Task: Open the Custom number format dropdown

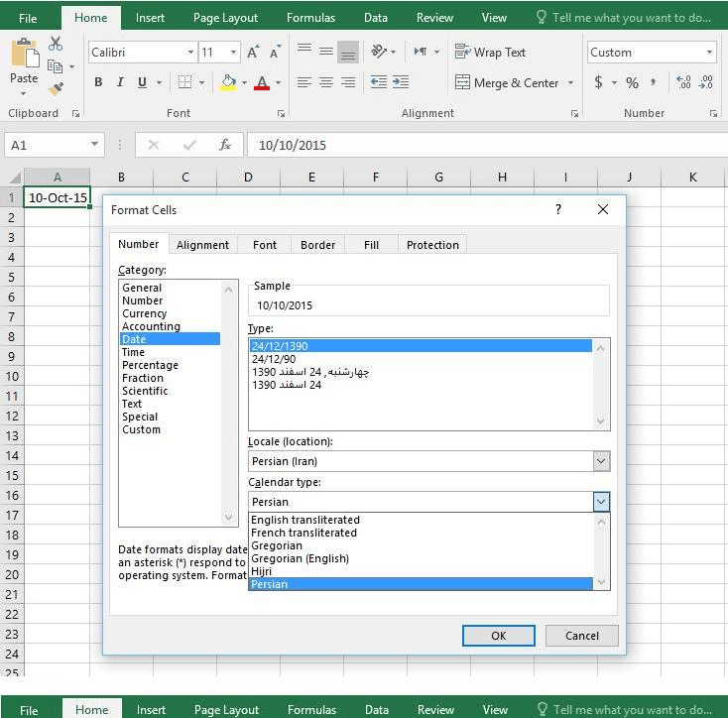Action: coord(709,52)
